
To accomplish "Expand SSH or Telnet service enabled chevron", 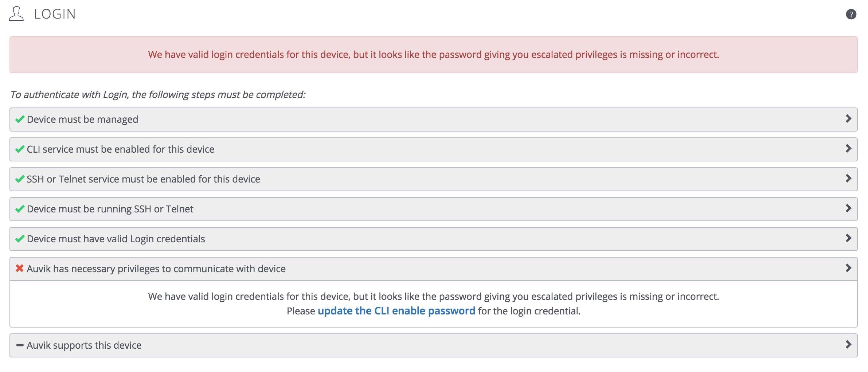I will click(848, 179).
